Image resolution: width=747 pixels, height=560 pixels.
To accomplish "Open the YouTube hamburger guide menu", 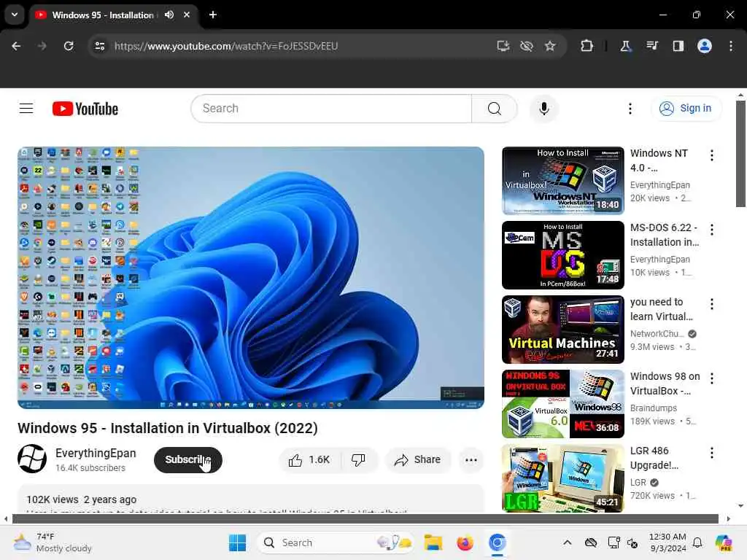I will point(26,109).
